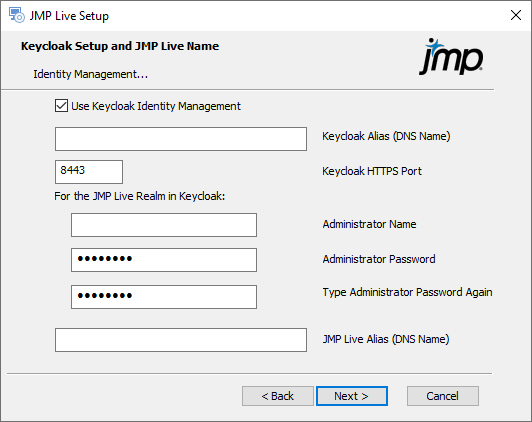Cancel the JMP Live setup
Screen dimensions: 532x422
(443, 396)
